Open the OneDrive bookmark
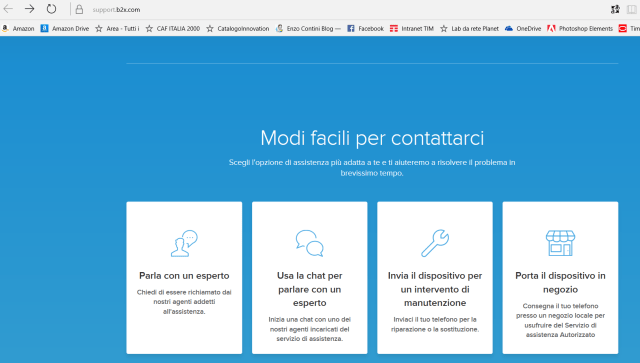This screenshot has width=640, height=363. pos(523,29)
